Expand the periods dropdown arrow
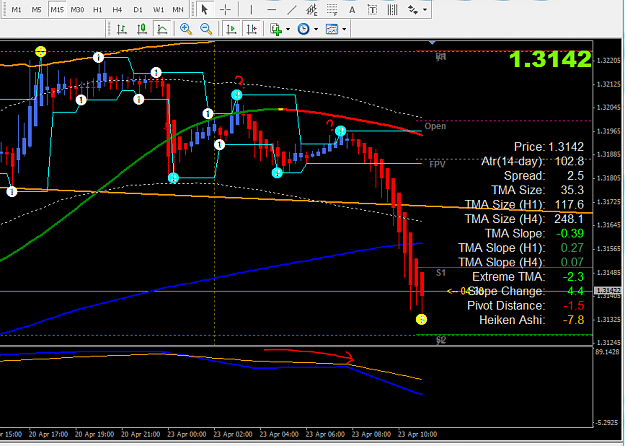The height and width of the screenshot is (446, 625). click(316, 29)
